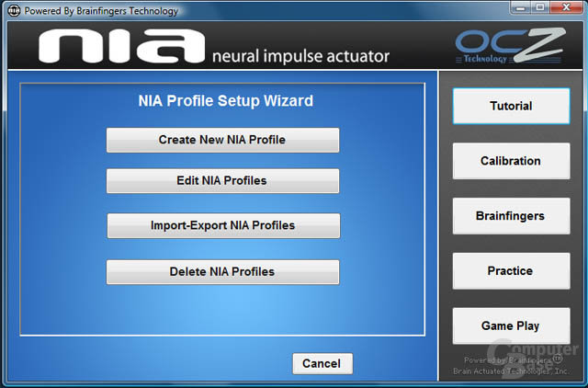Image resolution: width=588 pixels, height=388 pixels.
Task: Choose Import-Export NIA Profiles
Action: (223, 225)
